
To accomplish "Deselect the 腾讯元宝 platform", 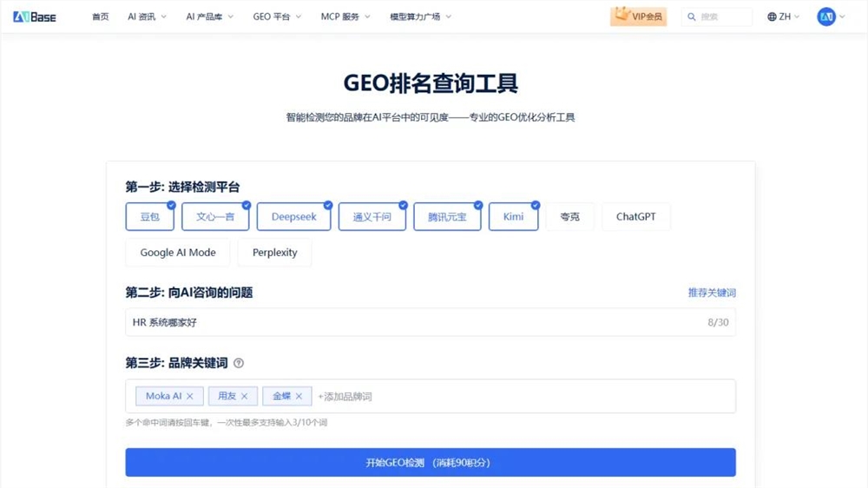I will click(x=447, y=216).
